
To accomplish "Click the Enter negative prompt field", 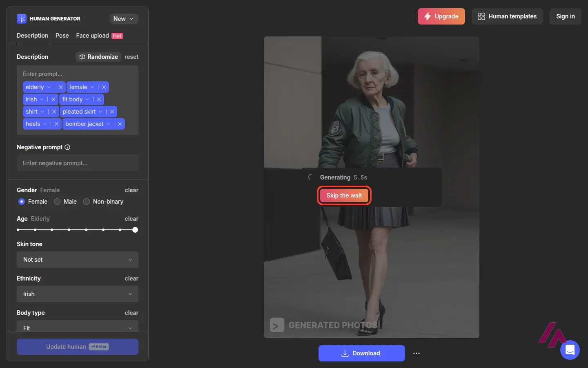I will pos(78,163).
